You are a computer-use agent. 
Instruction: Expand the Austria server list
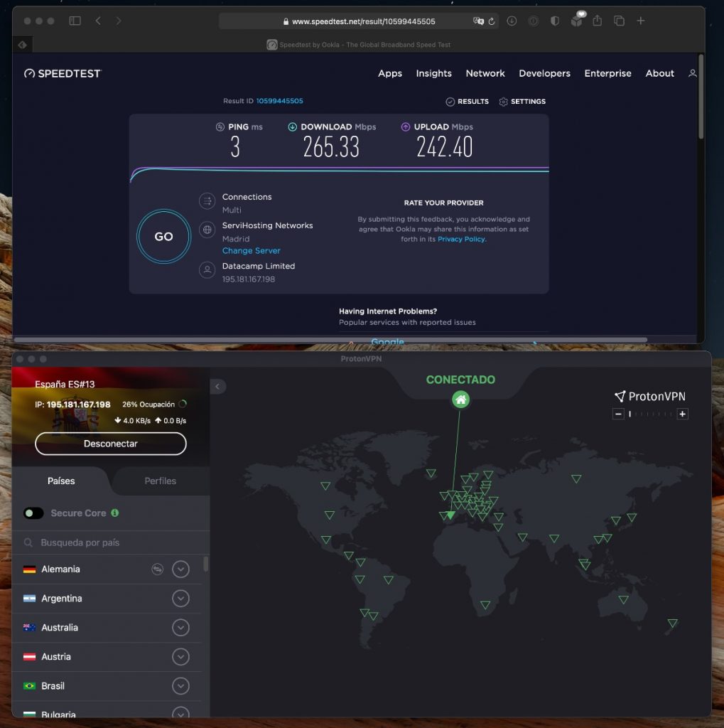180,657
